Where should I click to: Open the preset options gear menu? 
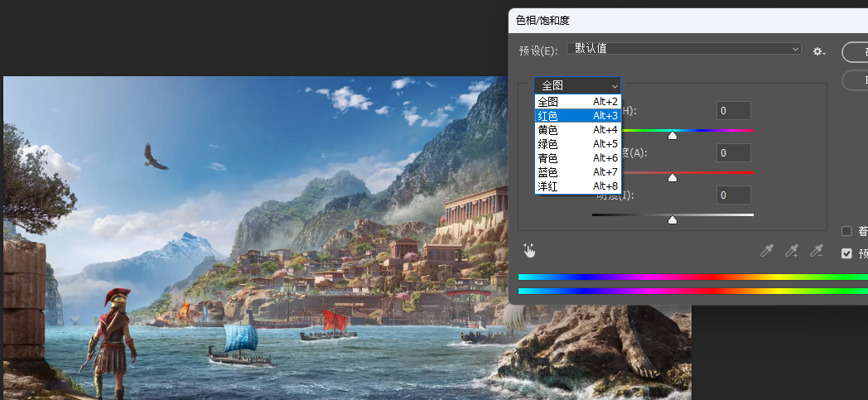[x=819, y=51]
